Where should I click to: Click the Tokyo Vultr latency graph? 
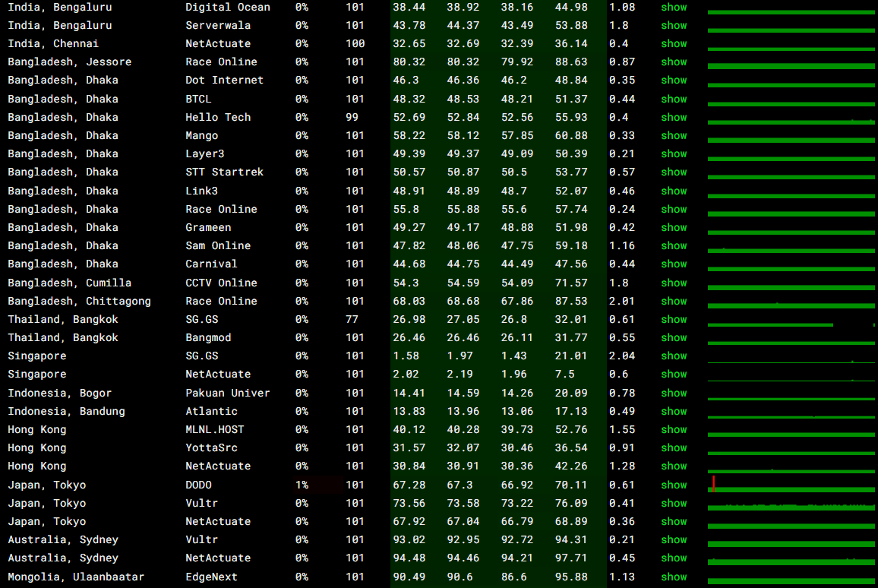coord(791,504)
